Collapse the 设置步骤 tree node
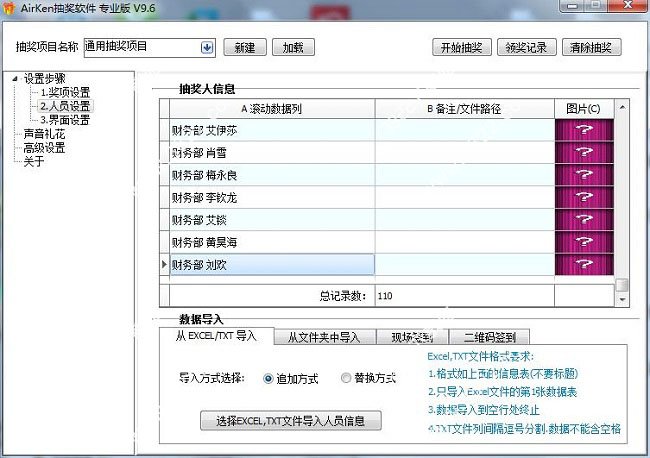 [x=15, y=78]
